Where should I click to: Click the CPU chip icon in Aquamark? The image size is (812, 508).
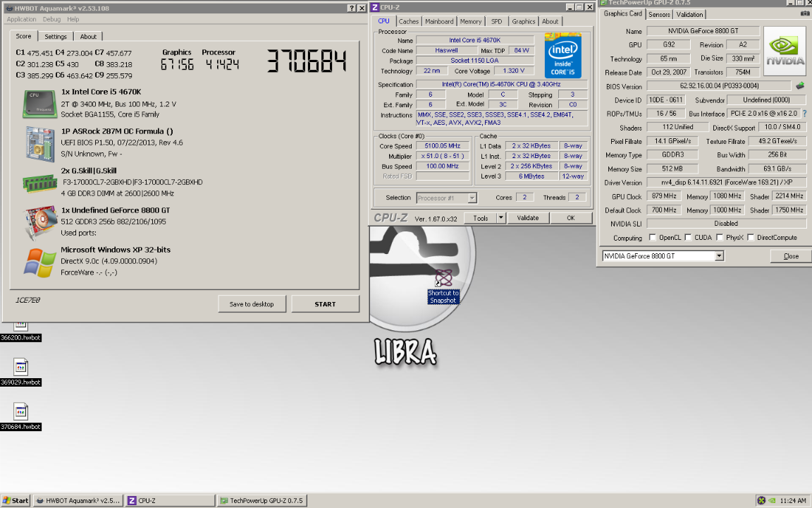tap(40, 104)
